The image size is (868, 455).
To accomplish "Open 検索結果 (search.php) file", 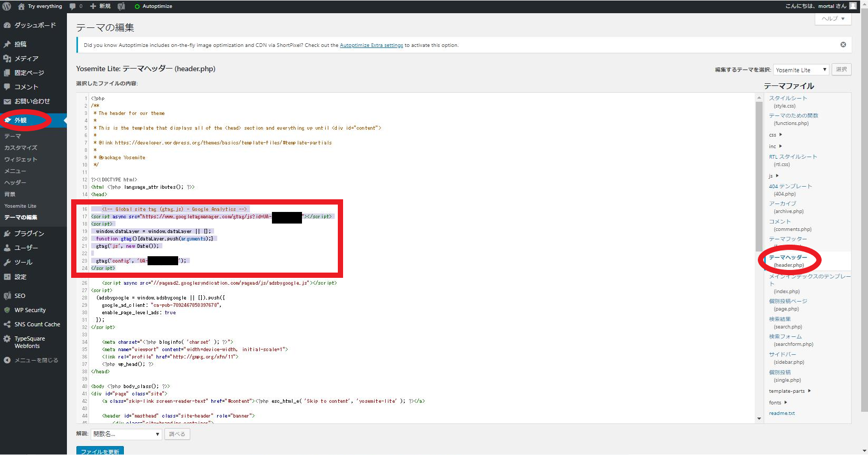I will pos(784,323).
